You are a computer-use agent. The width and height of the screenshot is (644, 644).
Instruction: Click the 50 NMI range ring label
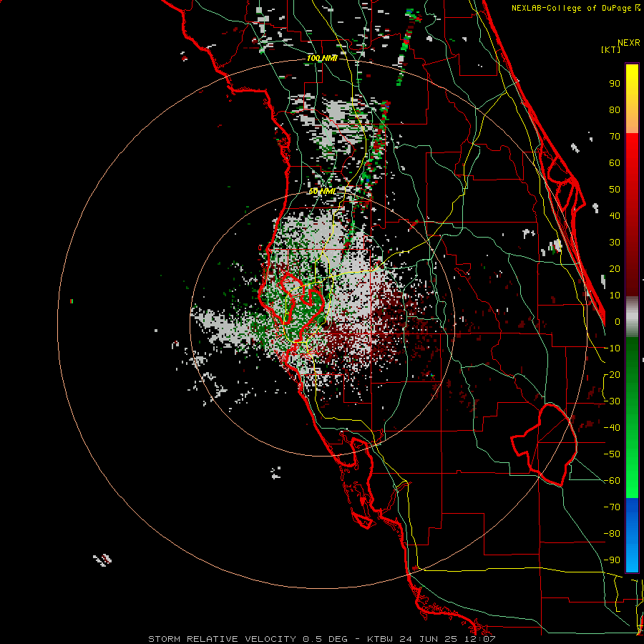tap(322, 191)
